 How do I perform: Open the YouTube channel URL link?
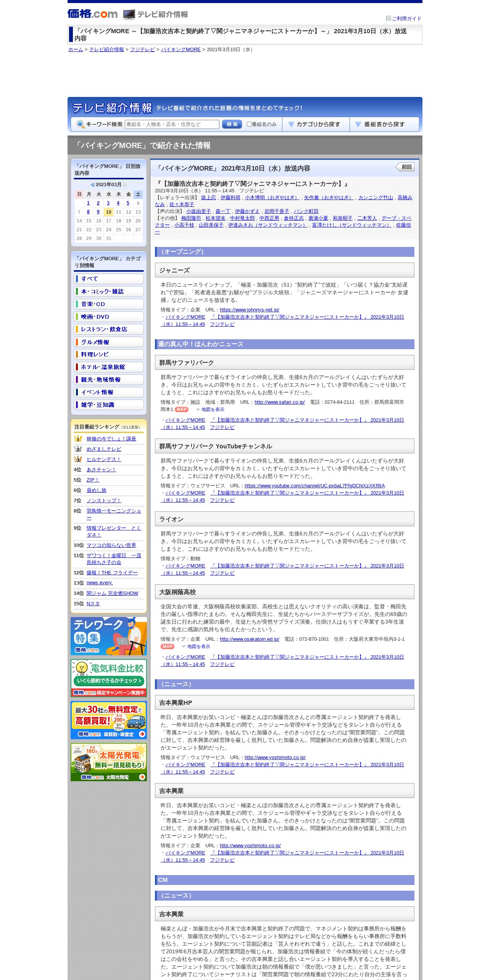[314, 486]
